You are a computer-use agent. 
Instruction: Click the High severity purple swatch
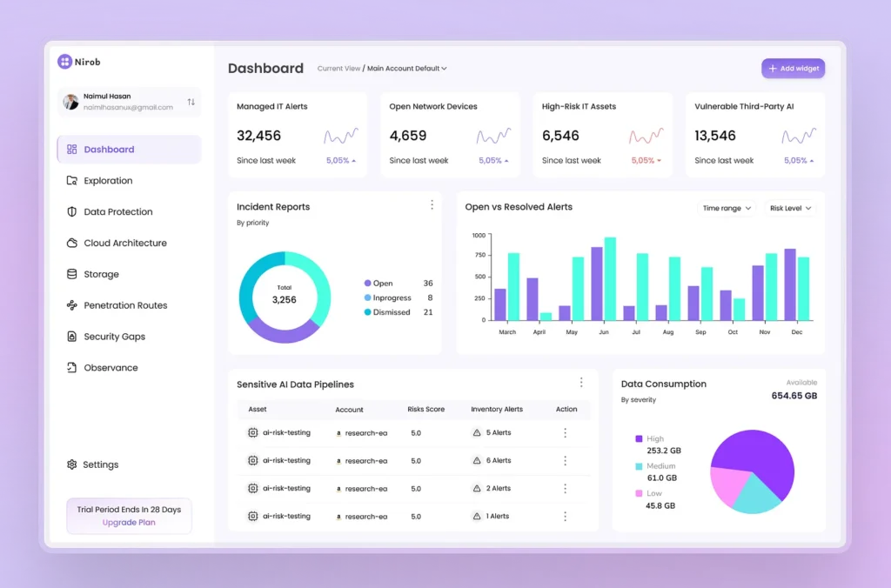point(639,439)
